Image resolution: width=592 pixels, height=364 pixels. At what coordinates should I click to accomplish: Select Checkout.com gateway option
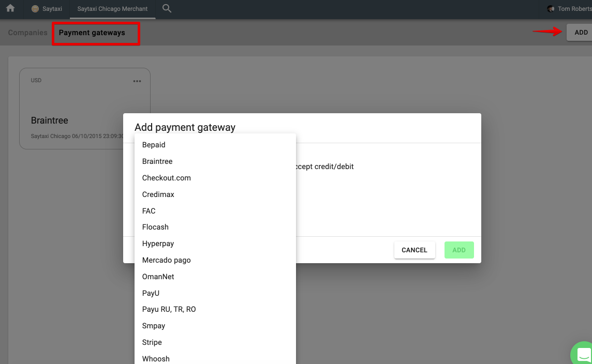[x=215, y=178]
